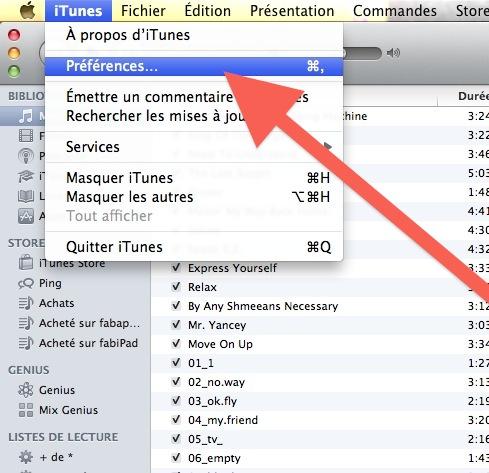
Task: Select the Relax song title
Action: pyautogui.click(x=202, y=287)
